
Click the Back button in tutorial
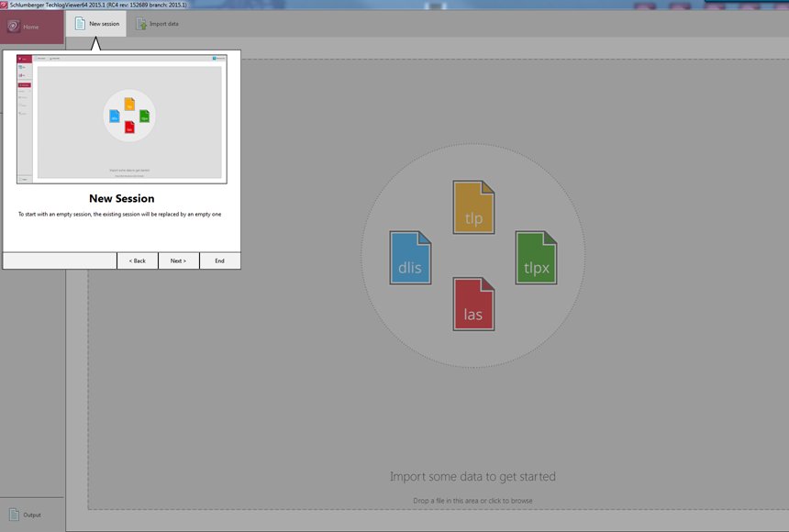tap(138, 260)
